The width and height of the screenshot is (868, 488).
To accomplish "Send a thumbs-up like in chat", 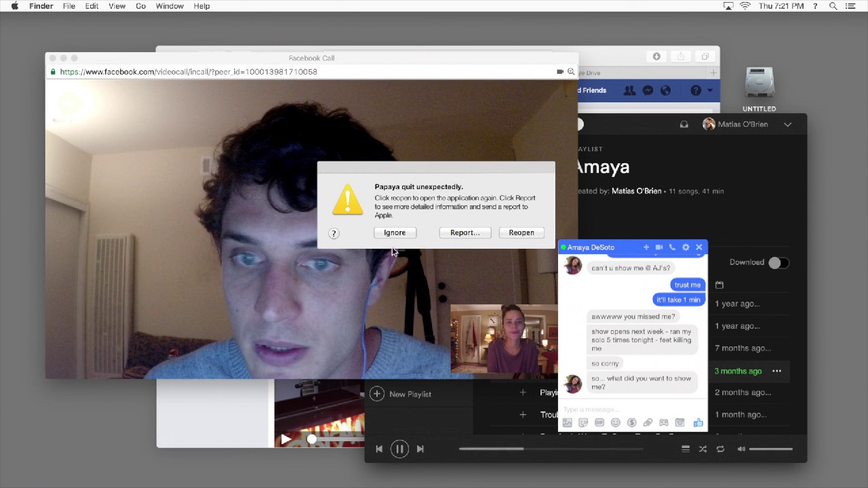I will point(698,423).
